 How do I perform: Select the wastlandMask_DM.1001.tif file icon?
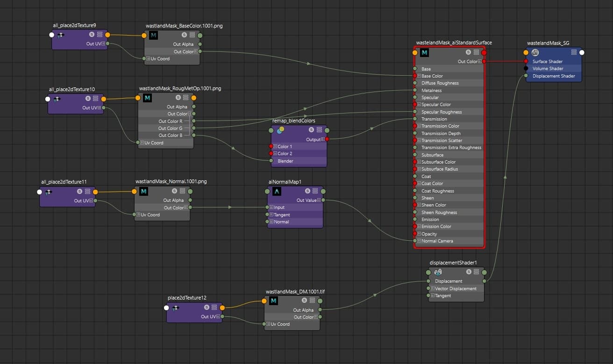coord(274,300)
